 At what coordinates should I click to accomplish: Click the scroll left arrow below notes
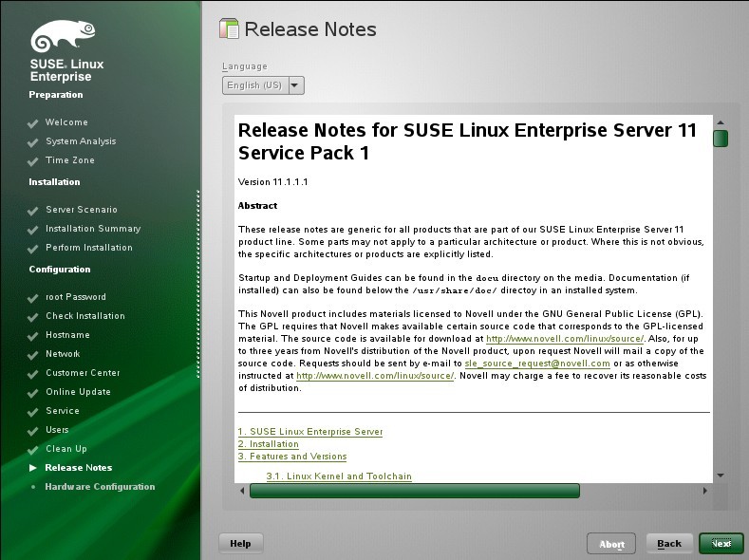click(x=242, y=491)
